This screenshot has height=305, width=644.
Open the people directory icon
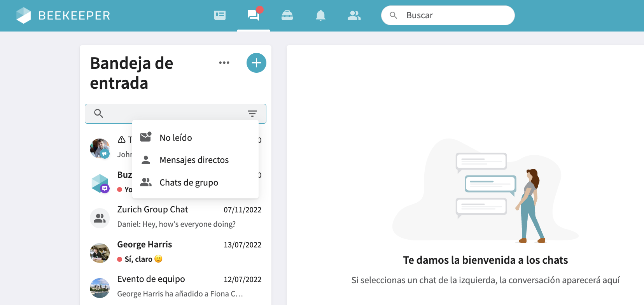point(354,15)
